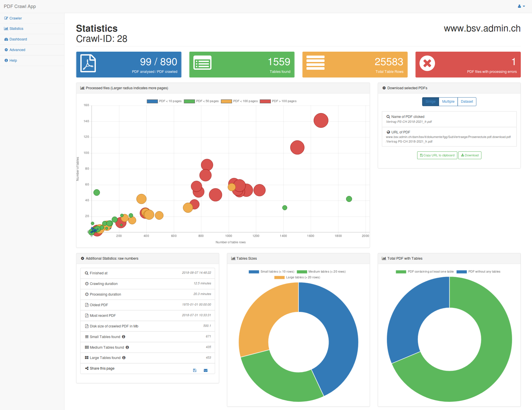
Task: Click the 1559 Tables found count
Action: coord(279,62)
